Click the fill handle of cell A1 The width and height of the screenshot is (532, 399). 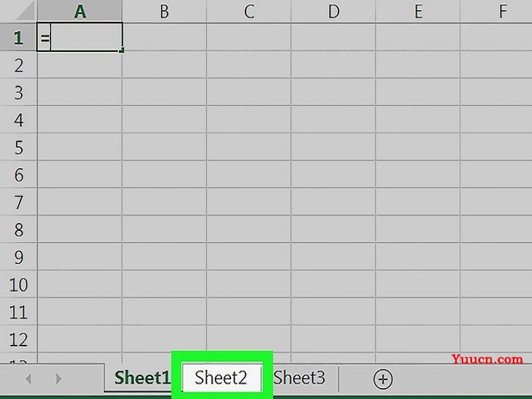coord(121,50)
